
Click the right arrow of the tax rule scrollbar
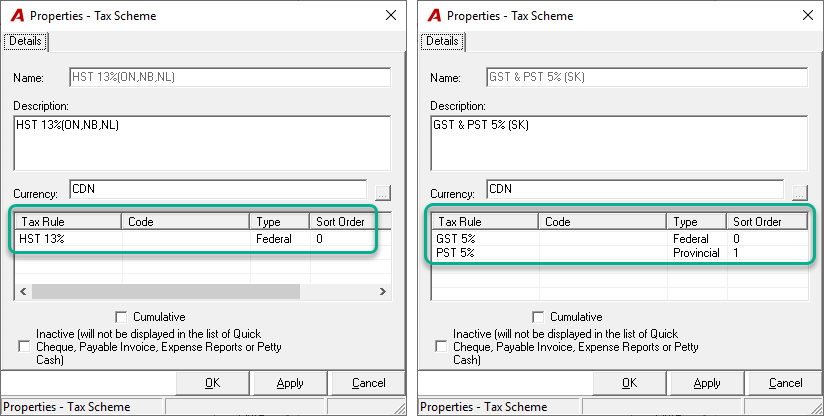click(383, 291)
